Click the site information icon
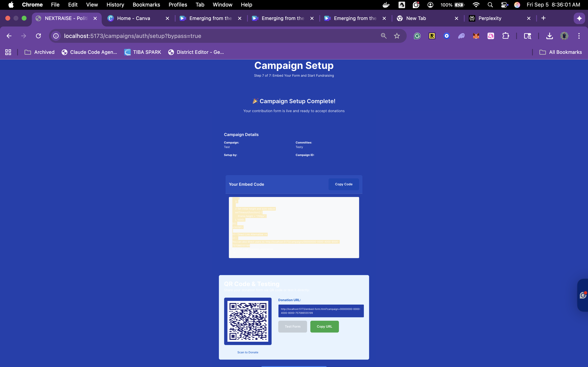The width and height of the screenshot is (588, 367). 56,36
